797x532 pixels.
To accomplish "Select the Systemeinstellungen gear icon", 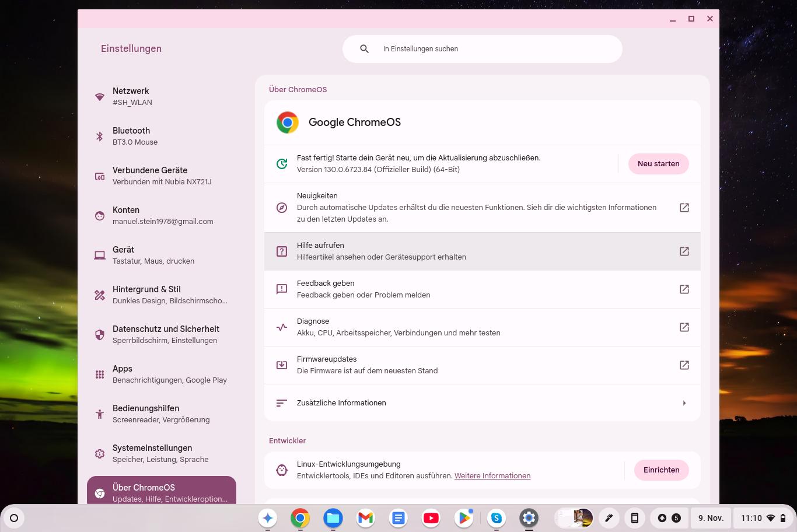I will [x=100, y=454].
